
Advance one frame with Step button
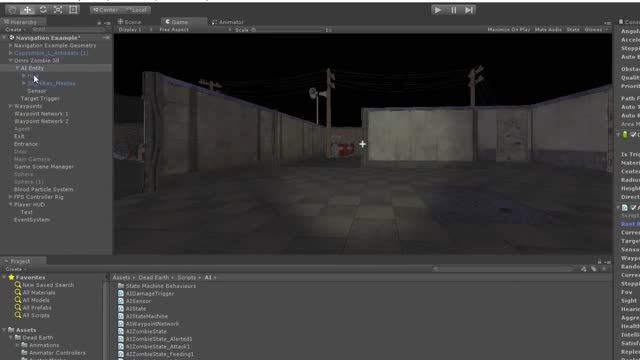(469, 10)
